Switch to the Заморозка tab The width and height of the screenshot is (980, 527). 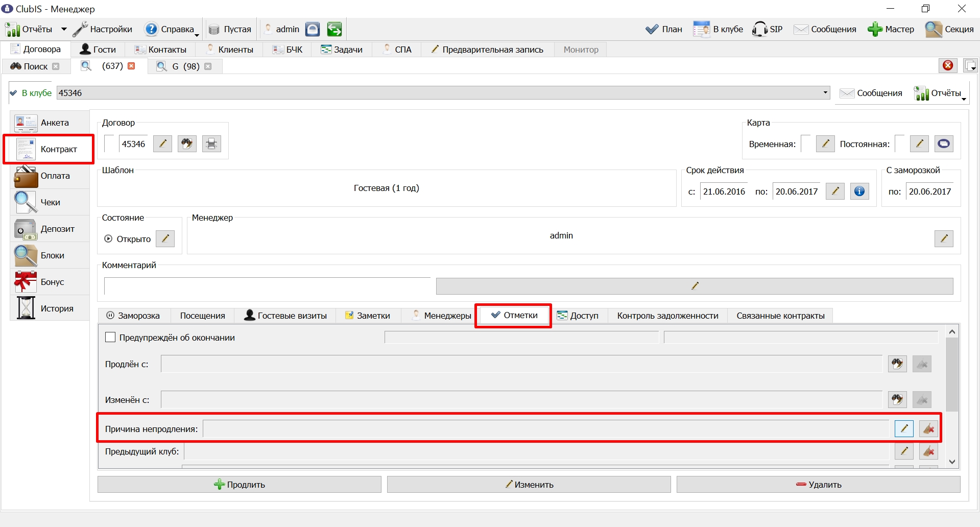coord(133,316)
